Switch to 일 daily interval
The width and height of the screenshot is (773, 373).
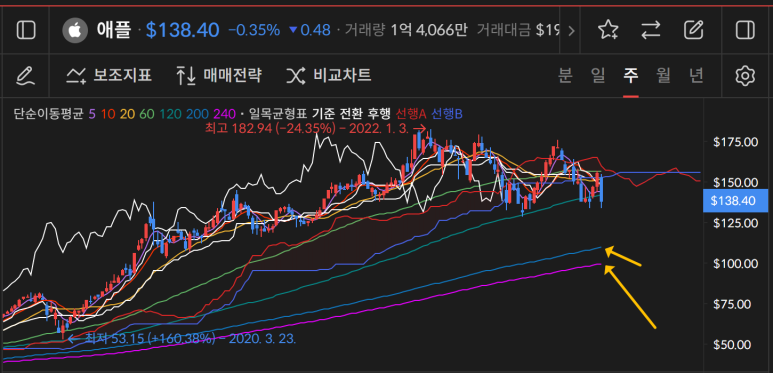pos(598,75)
